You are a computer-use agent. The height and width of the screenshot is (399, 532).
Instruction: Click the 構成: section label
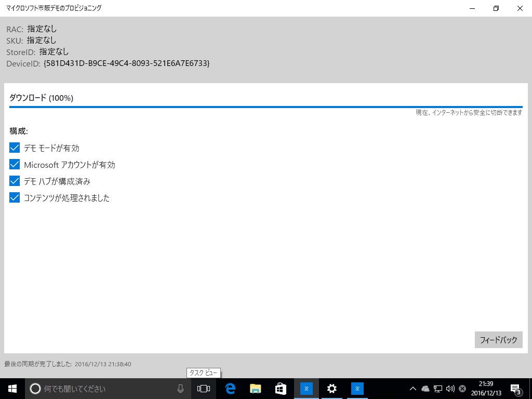click(x=19, y=131)
